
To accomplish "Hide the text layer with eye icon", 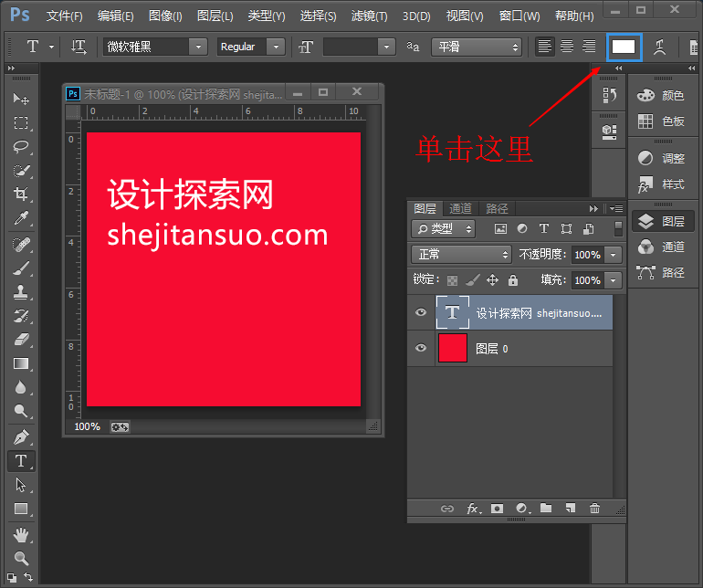I will 421,312.
